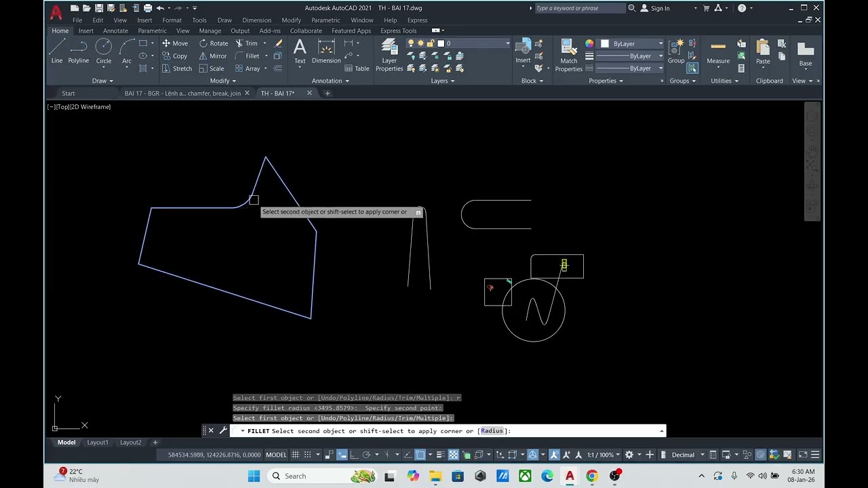Click the keyword search field
Viewport: 868px width, 488px height.
pyautogui.click(x=580, y=8)
